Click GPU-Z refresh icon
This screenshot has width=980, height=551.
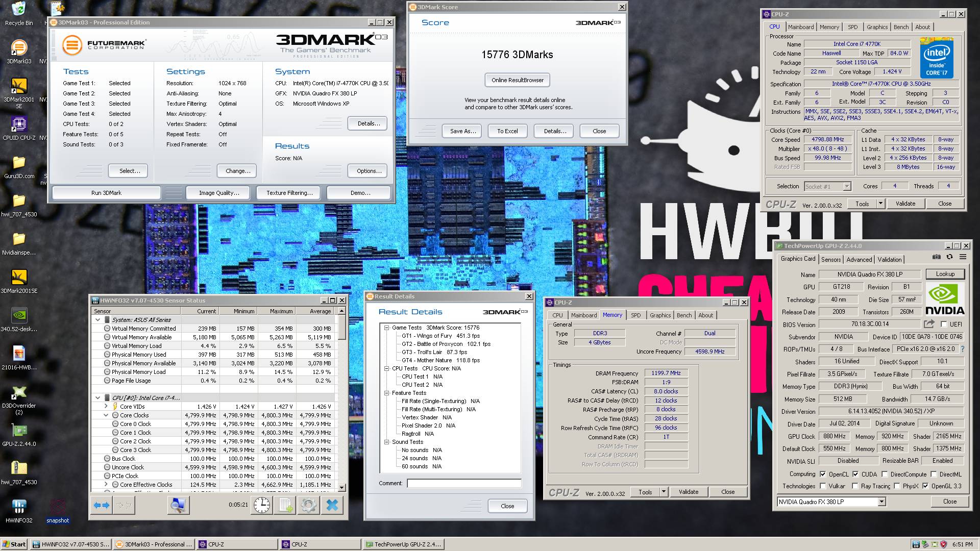coord(949,257)
